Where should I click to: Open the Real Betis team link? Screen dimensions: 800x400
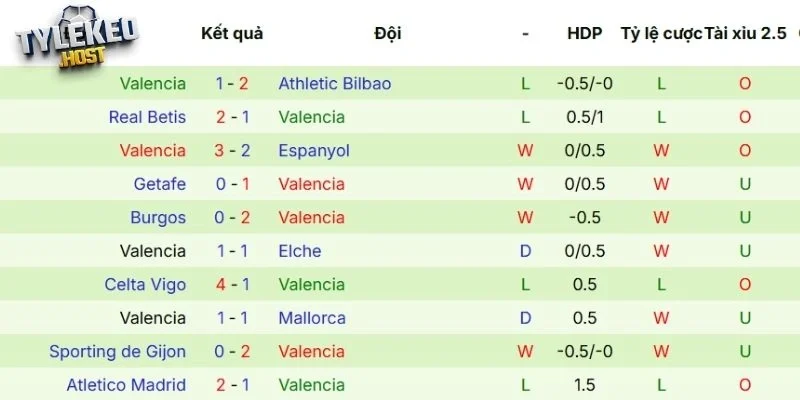click(x=147, y=117)
